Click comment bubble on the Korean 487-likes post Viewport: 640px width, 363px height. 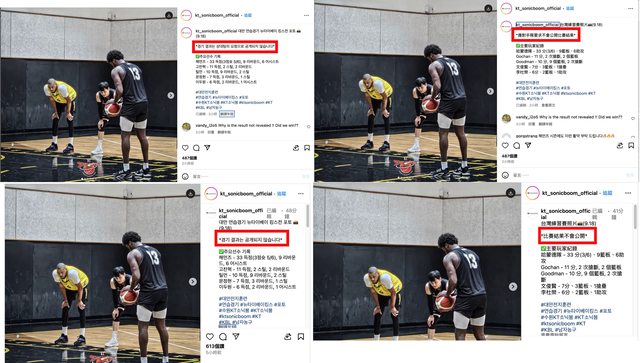(x=196, y=147)
